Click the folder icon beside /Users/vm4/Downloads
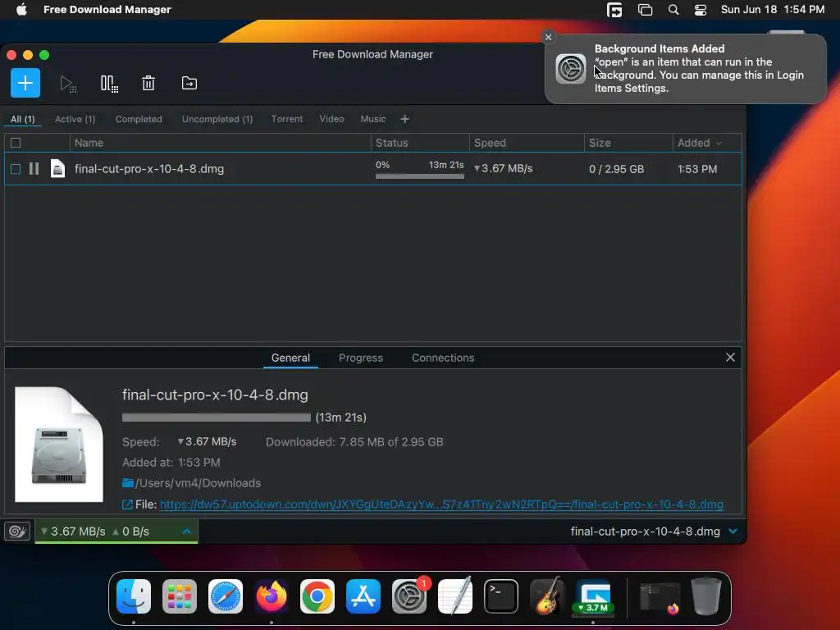The height and width of the screenshot is (630, 840). [127, 482]
